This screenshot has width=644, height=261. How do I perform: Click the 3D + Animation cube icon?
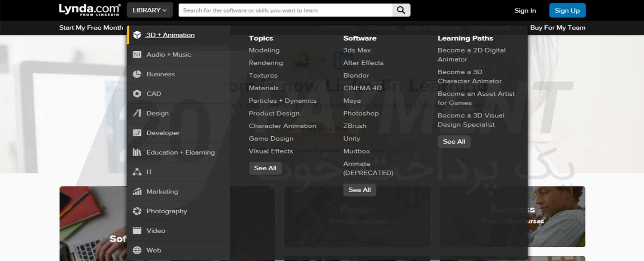(137, 35)
